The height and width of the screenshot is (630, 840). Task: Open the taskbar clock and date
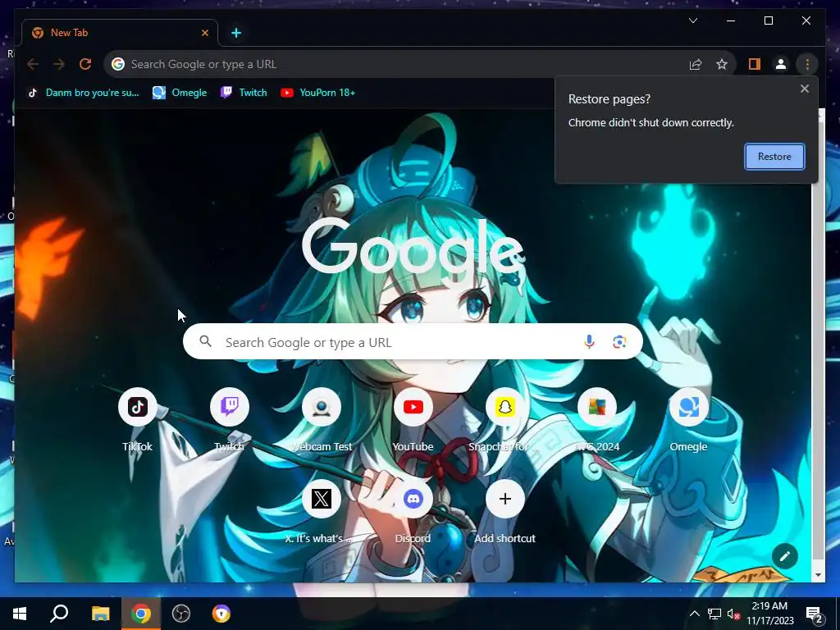coord(769,614)
